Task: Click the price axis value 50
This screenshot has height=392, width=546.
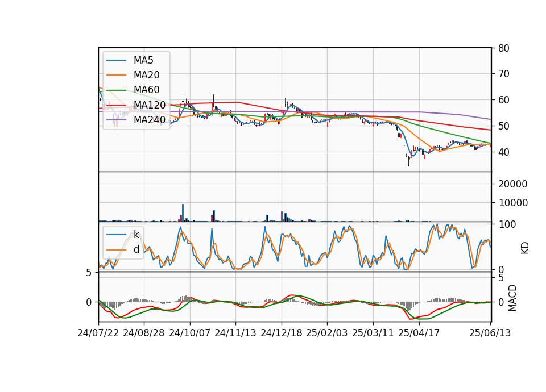Action: point(504,126)
